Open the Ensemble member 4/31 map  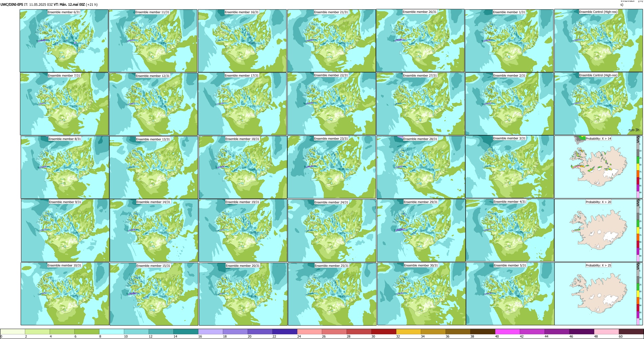[510, 230]
